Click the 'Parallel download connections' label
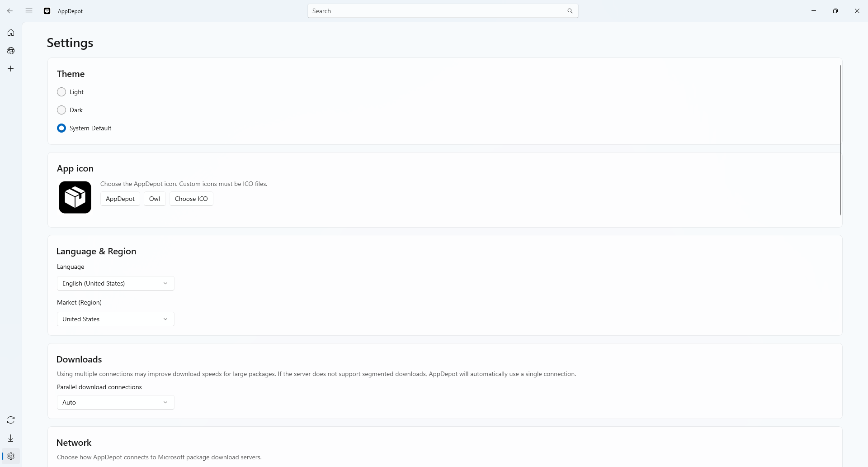 pos(99,387)
